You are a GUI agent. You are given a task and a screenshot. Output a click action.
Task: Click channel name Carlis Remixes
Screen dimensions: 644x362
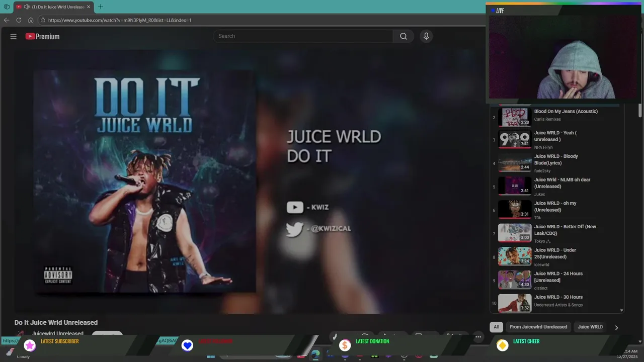coord(547,119)
